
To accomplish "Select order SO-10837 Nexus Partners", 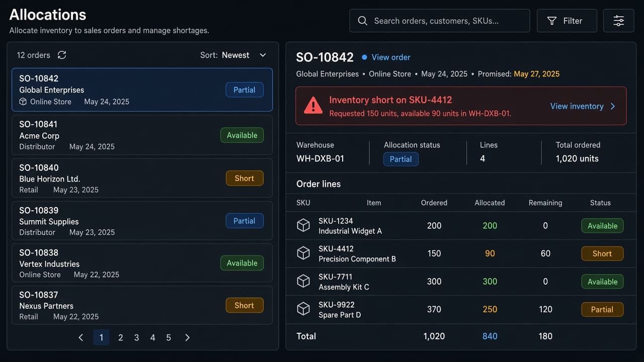I will [x=142, y=306].
